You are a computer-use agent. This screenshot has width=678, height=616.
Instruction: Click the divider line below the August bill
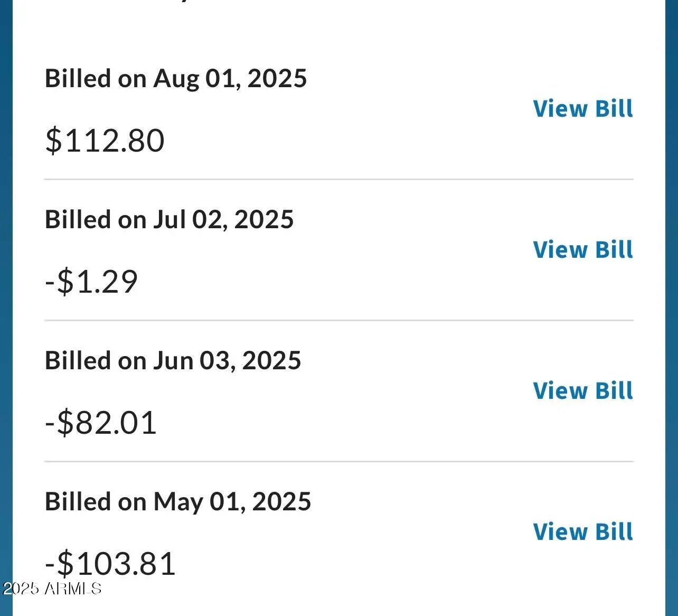(x=338, y=180)
